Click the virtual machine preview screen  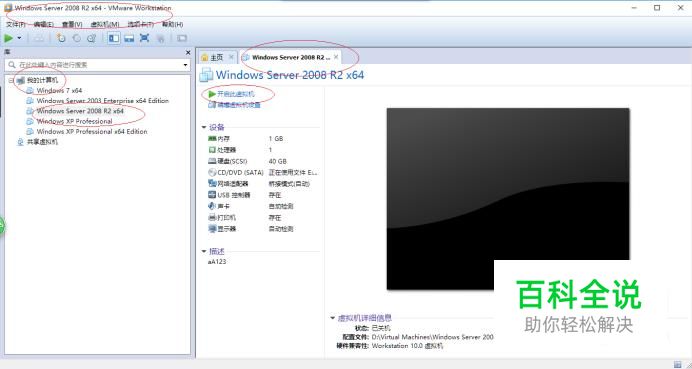pos(508,199)
